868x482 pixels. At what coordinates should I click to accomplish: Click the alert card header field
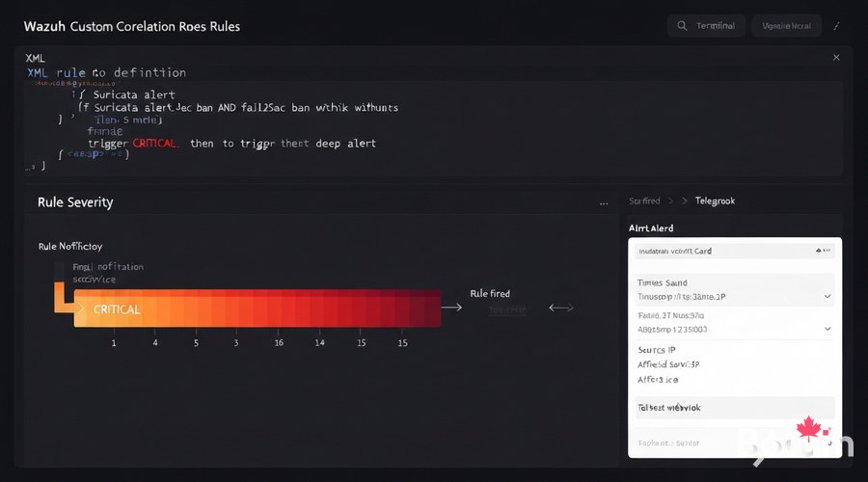pos(735,252)
